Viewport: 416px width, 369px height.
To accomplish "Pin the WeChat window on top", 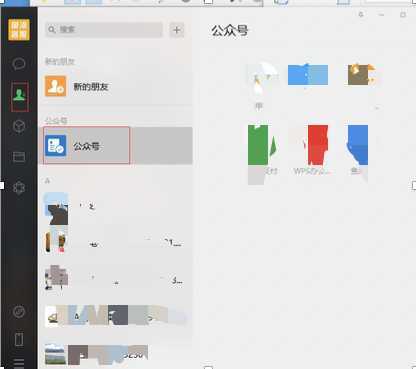I will [361, 15].
